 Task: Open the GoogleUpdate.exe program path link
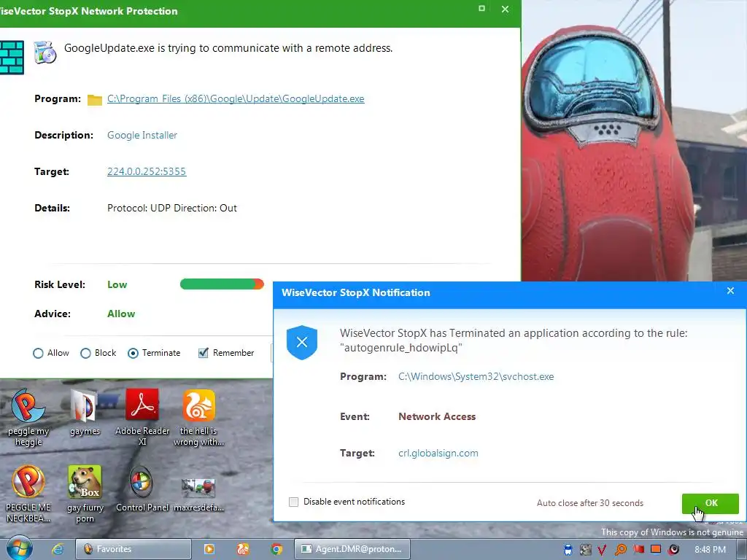coord(236,98)
